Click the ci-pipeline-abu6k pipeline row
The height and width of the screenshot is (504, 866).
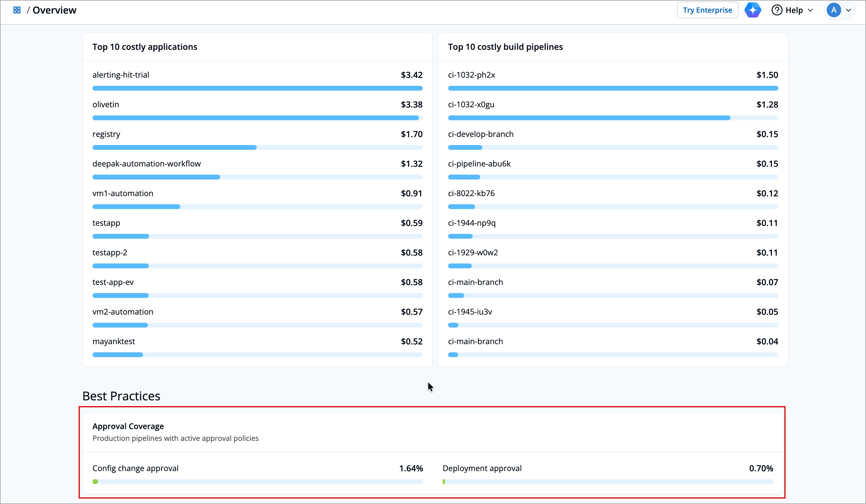[x=479, y=164]
